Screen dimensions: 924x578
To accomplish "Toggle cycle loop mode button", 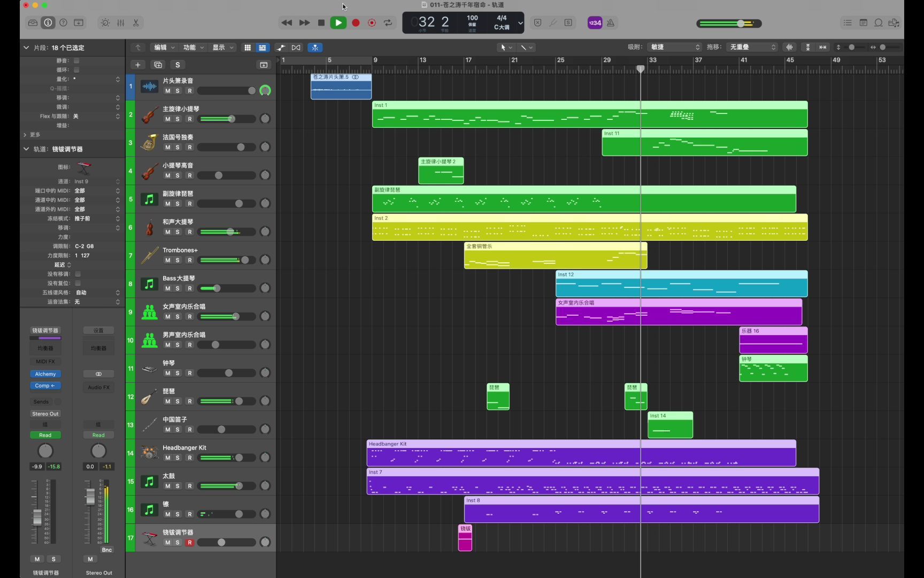I will [x=388, y=22].
